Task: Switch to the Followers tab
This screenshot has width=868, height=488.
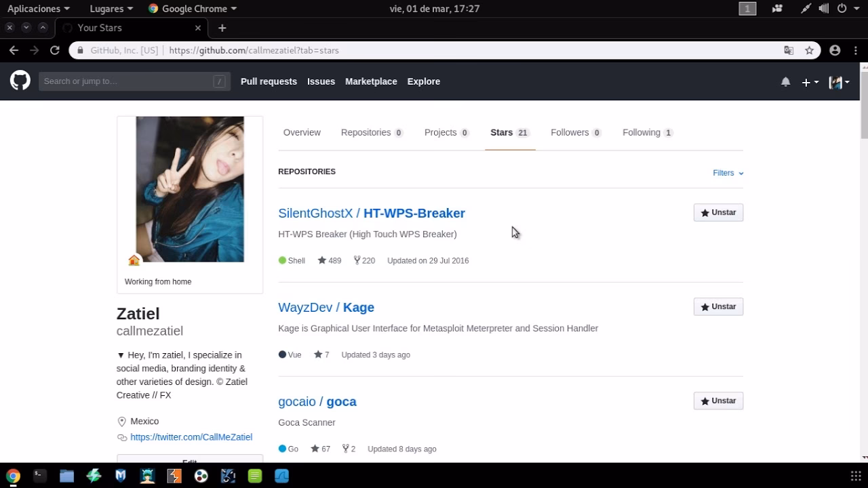Action: (x=576, y=132)
